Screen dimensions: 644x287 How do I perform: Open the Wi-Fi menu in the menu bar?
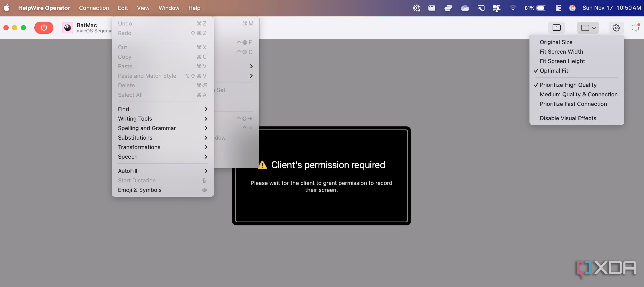513,8
